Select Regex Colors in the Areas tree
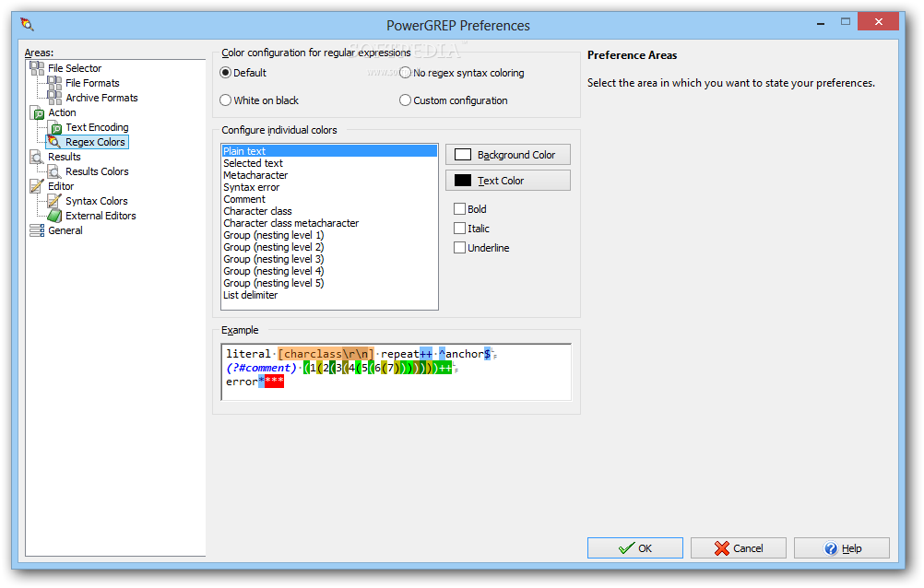This screenshot has width=924, height=588. pyautogui.click(x=96, y=142)
